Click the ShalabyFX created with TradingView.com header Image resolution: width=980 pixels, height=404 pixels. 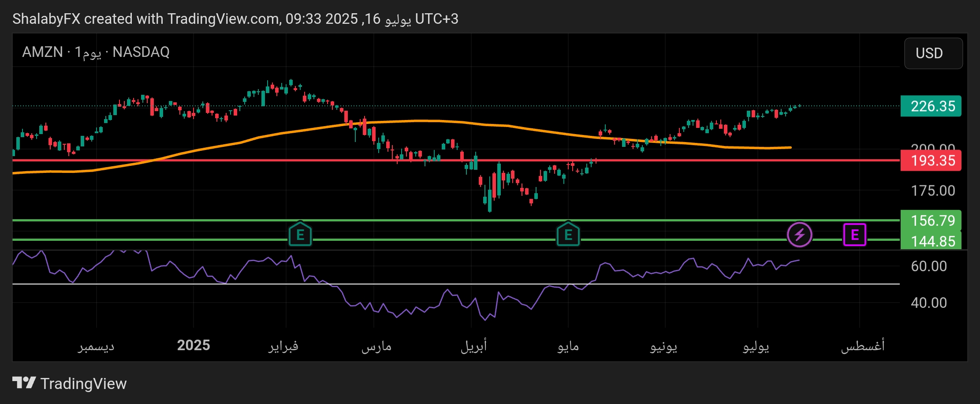tap(235, 19)
